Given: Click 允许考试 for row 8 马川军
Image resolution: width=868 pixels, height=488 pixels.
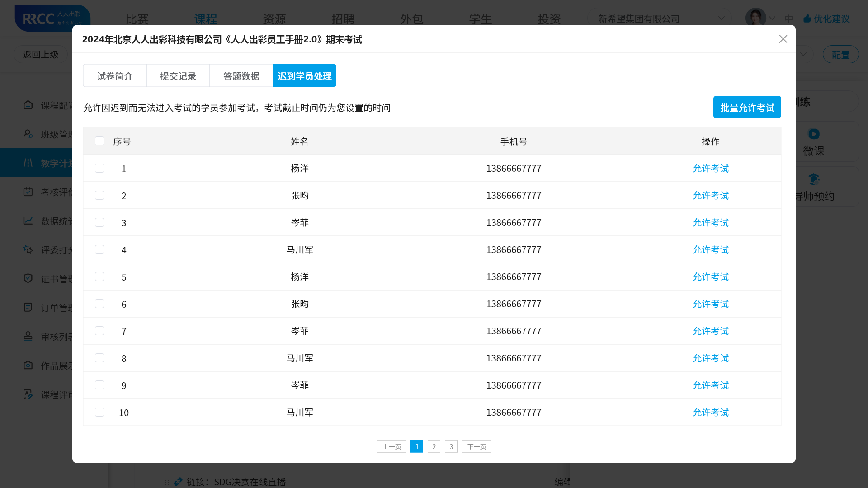Looking at the screenshot, I should (711, 358).
